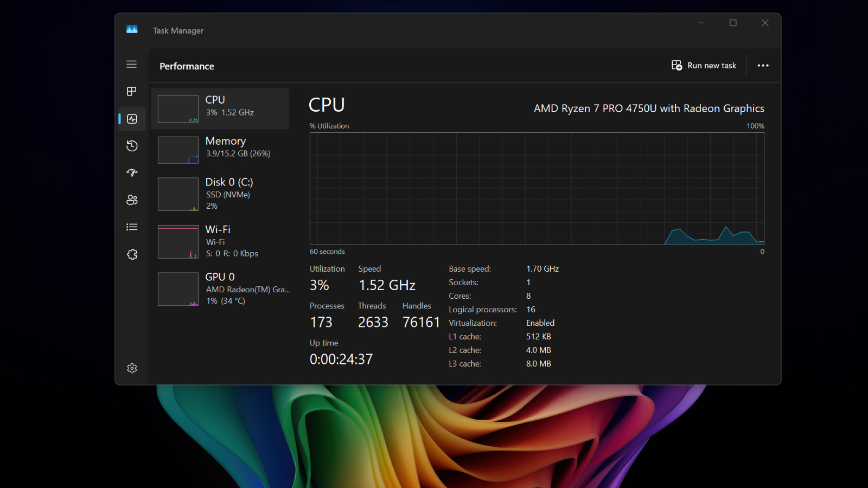Click the up time 0:00:24:37 value
The image size is (868, 488).
point(341,359)
